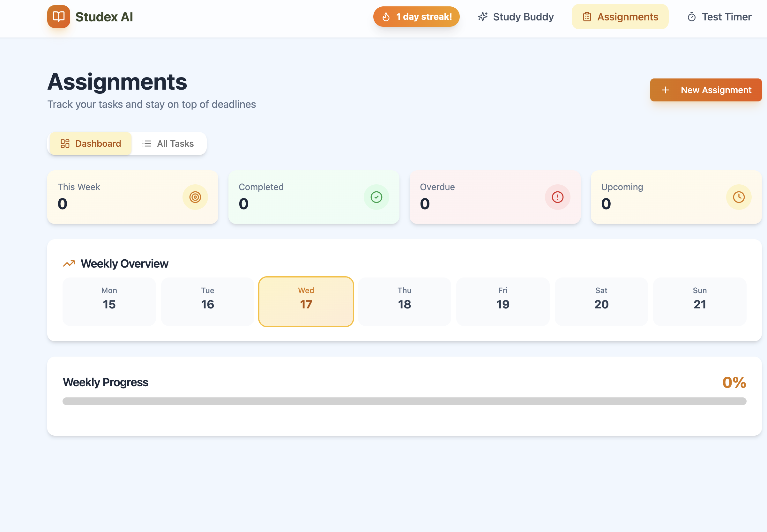Click the flame icon in streak badge

coord(386,17)
